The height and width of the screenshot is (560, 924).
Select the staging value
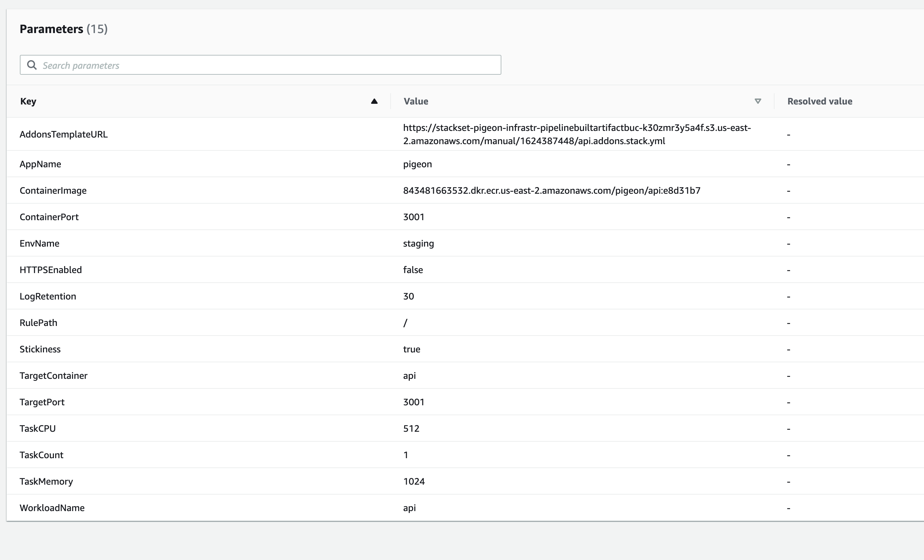pyautogui.click(x=418, y=244)
